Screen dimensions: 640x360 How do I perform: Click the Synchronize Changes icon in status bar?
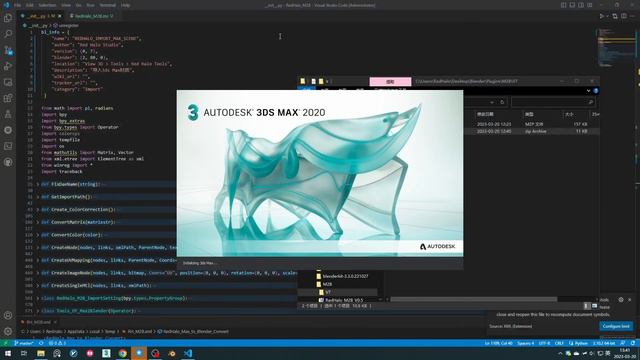41,343
